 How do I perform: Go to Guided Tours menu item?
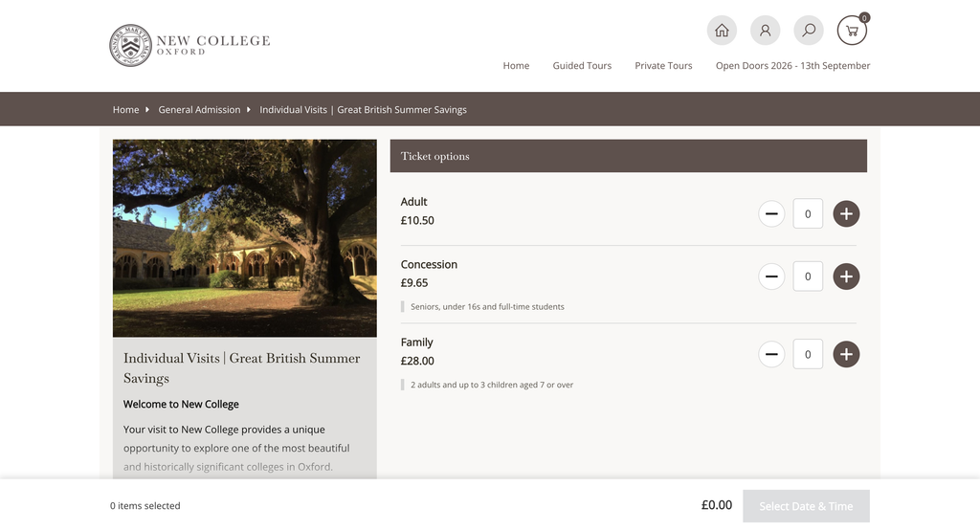[582, 66]
